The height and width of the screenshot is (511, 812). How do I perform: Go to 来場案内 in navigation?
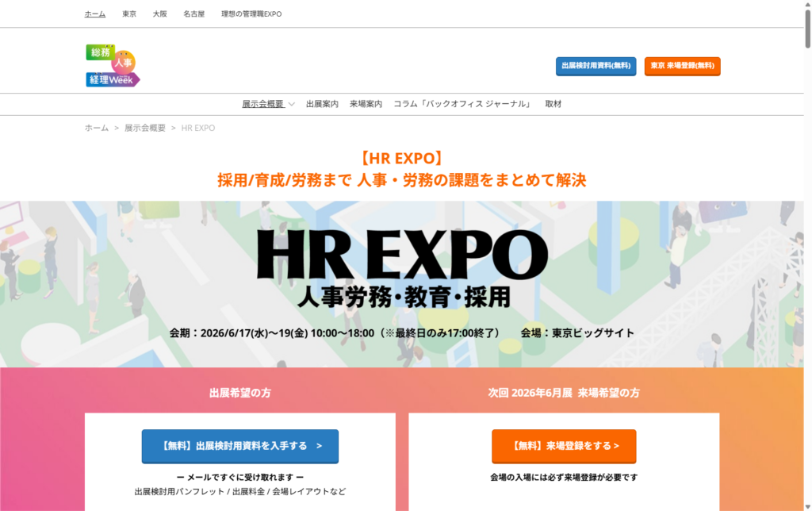[x=366, y=104]
